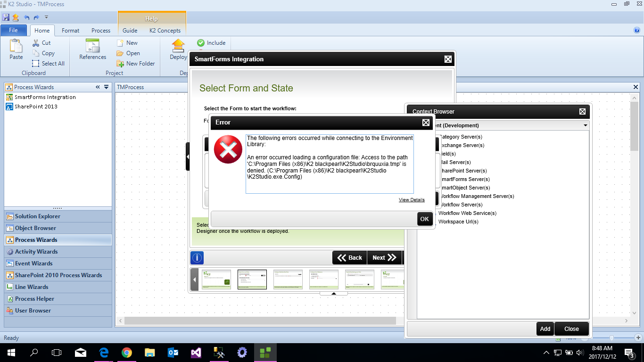The image size is (644, 362).
Task: Add a New Folder to the project
Action: (x=136, y=64)
